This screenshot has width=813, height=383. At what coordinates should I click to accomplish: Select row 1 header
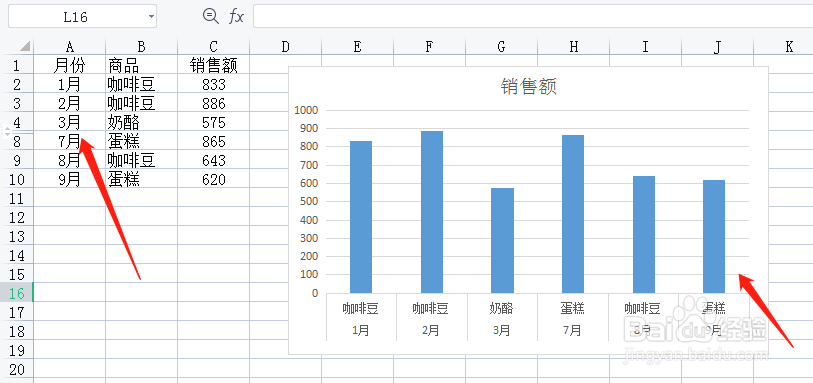(x=17, y=65)
